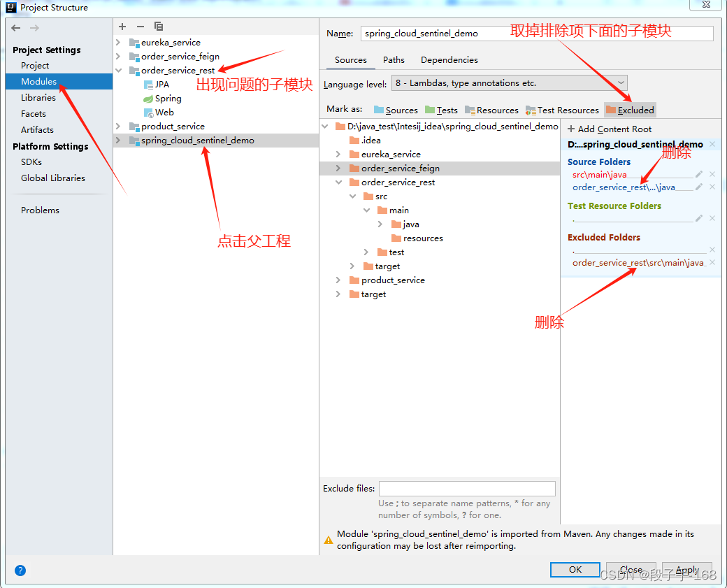Open SDKs platform settings

(31, 162)
